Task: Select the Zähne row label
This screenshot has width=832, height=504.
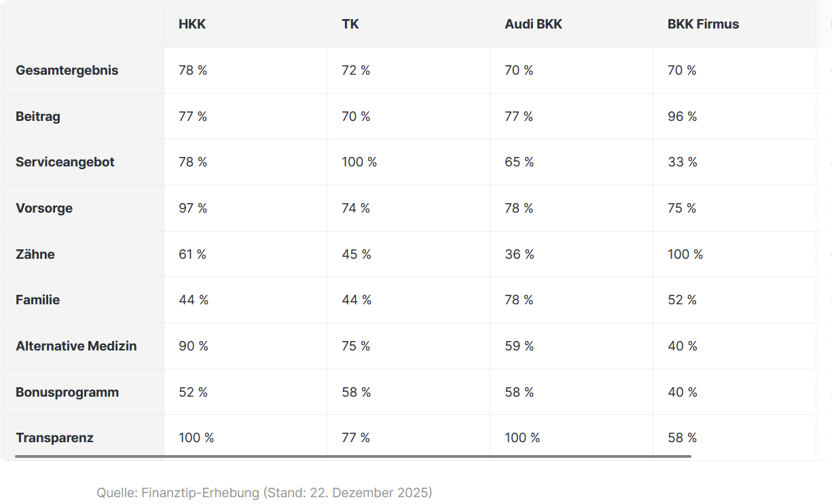Action: pyautogui.click(x=35, y=255)
